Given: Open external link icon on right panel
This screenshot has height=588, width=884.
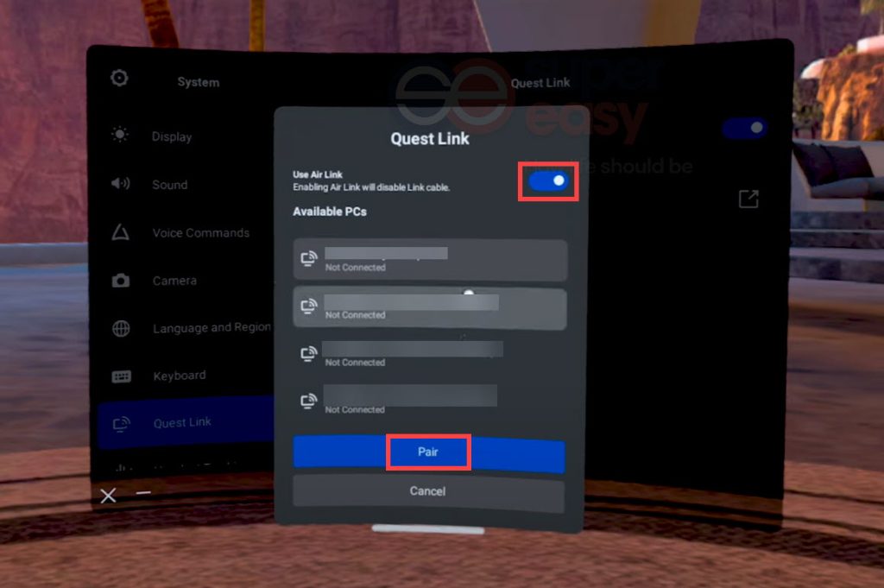Looking at the screenshot, I should 748,199.
